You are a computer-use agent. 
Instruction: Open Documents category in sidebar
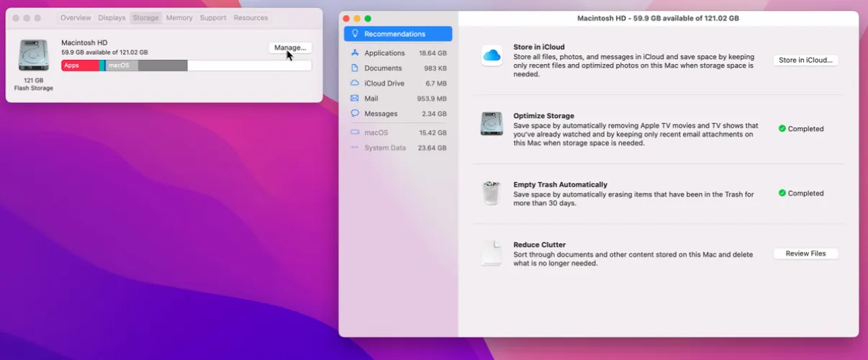point(383,68)
